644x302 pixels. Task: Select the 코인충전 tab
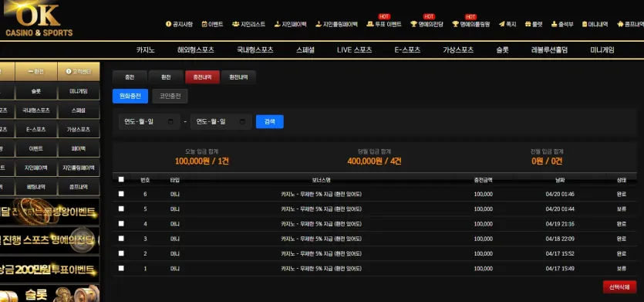pos(170,96)
